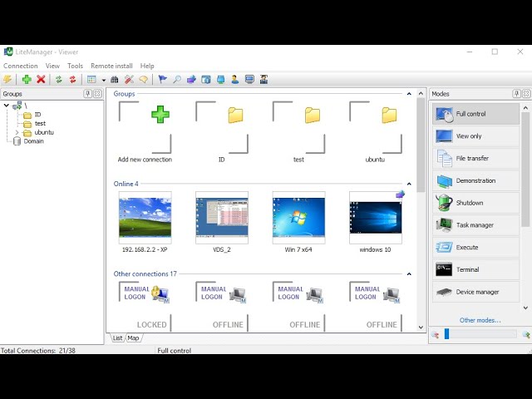
Task: Select the Execute mode
Action: point(475,248)
